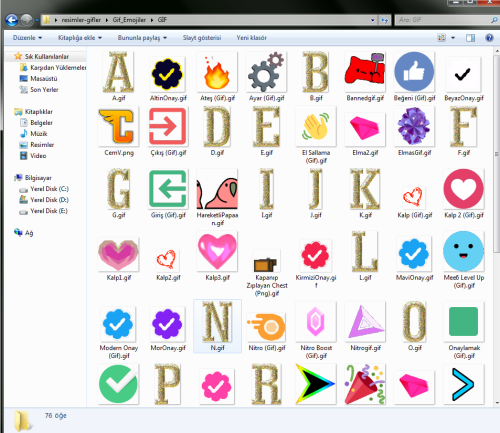Select the BeyazOnay.gif black checkmark icon
The width and height of the screenshot is (500, 433).
point(463,75)
